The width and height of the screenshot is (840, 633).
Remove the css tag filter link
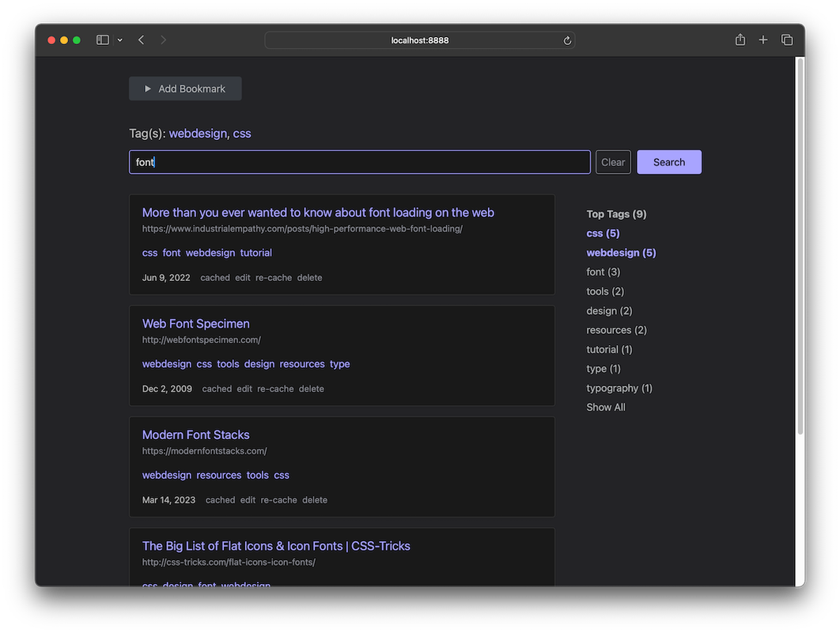[241, 134]
